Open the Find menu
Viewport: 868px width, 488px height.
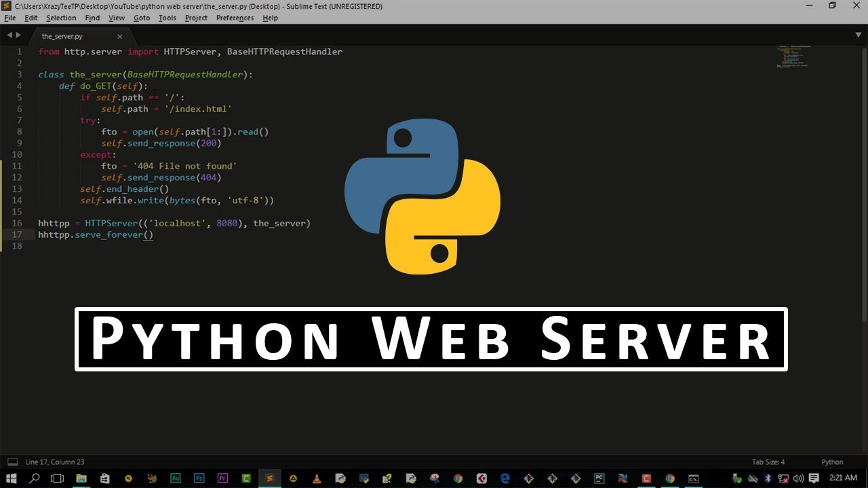click(92, 18)
